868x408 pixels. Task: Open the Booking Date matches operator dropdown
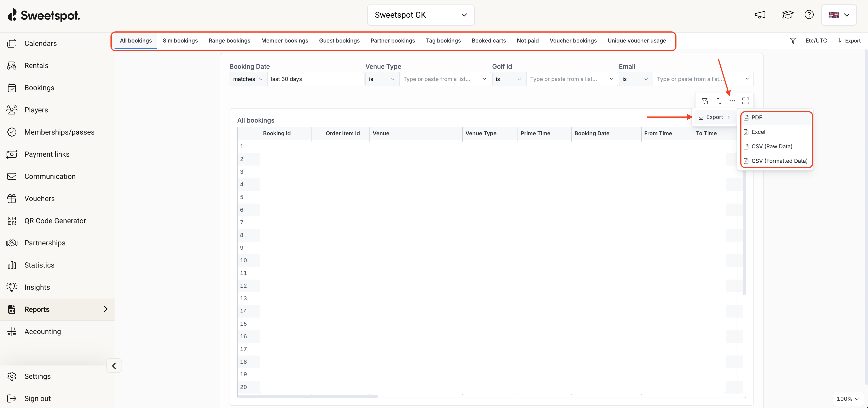(248, 79)
